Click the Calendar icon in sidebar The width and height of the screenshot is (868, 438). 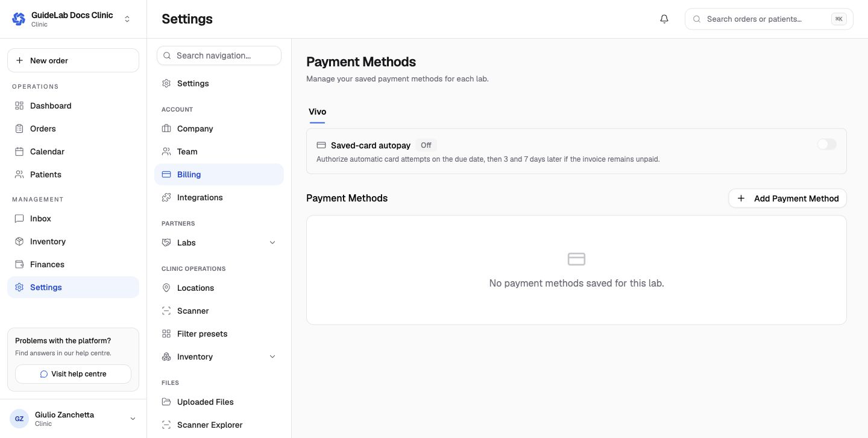[x=19, y=151]
